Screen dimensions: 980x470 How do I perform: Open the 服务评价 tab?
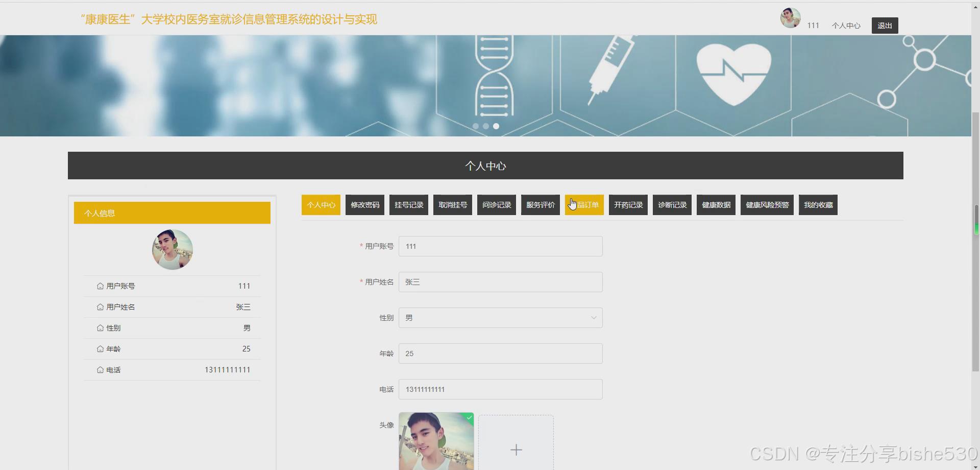pos(541,205)
